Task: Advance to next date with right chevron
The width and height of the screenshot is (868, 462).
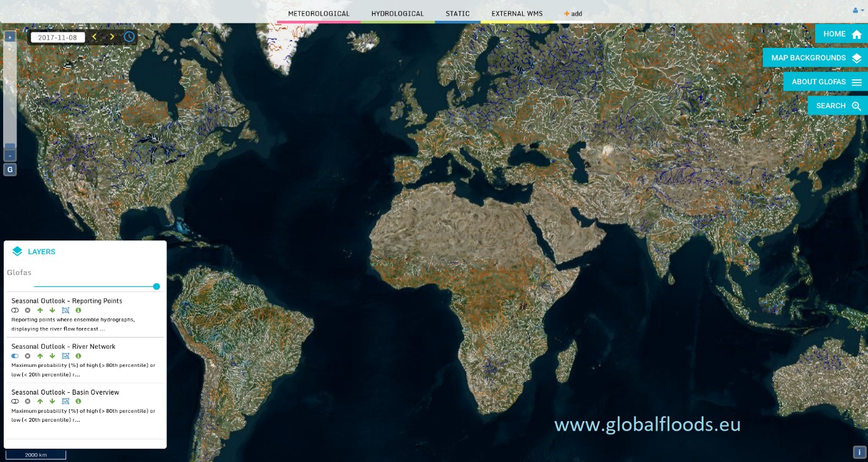Action: click(x=112, y=37)
